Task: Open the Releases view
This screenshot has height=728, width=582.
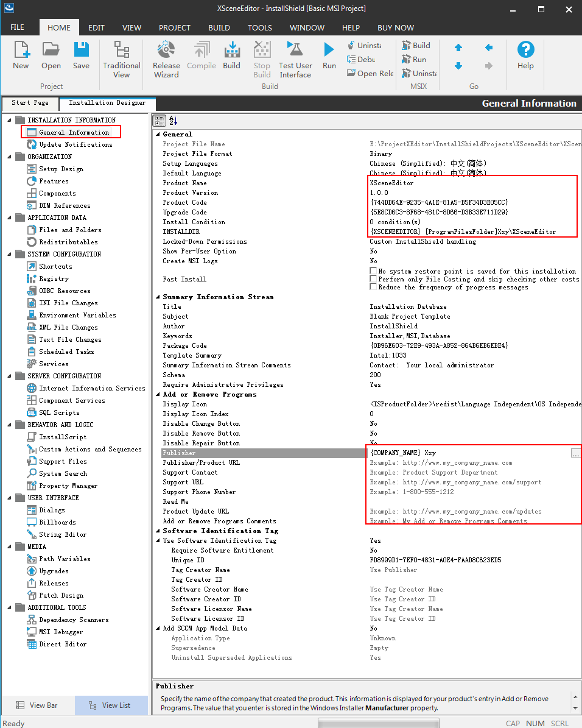Action: 54,583
